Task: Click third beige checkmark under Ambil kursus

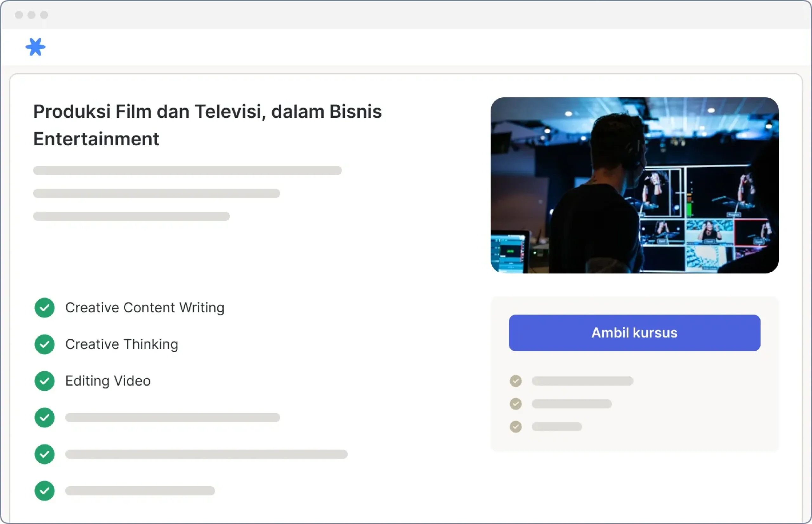Action: tap(515, 426)
